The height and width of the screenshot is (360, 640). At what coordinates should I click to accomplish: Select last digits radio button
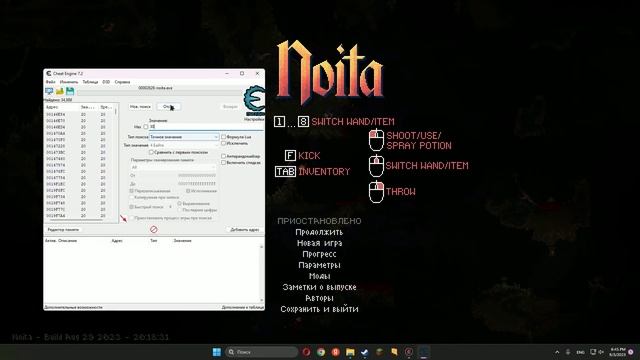[180, 210]
